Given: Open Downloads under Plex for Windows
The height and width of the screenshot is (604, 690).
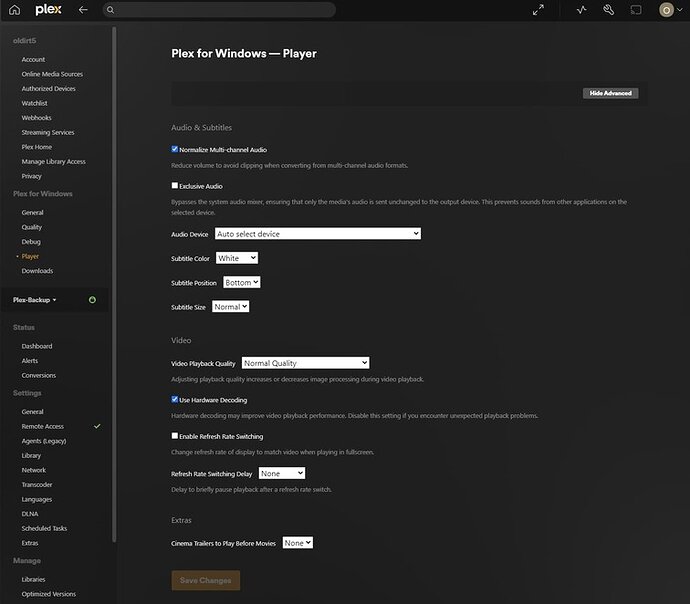Looking at the screenshot, I should point(37,271).
